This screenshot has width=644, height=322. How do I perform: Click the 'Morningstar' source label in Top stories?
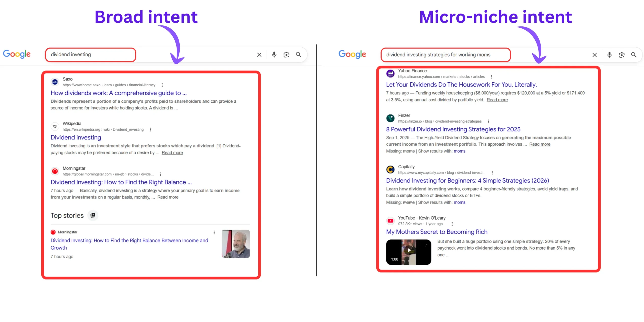[x=67, y=232]
